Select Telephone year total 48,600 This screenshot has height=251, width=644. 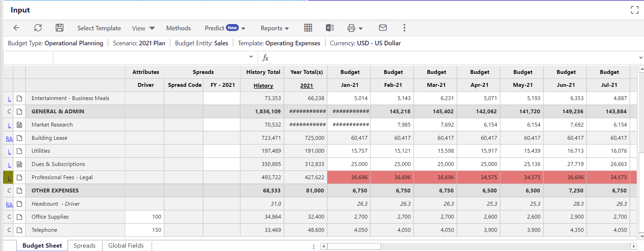306,230
